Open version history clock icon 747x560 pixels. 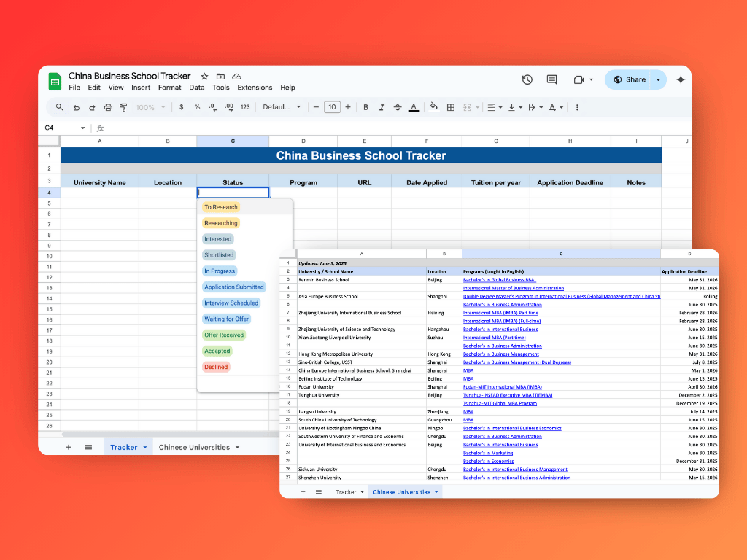(527, 79)
